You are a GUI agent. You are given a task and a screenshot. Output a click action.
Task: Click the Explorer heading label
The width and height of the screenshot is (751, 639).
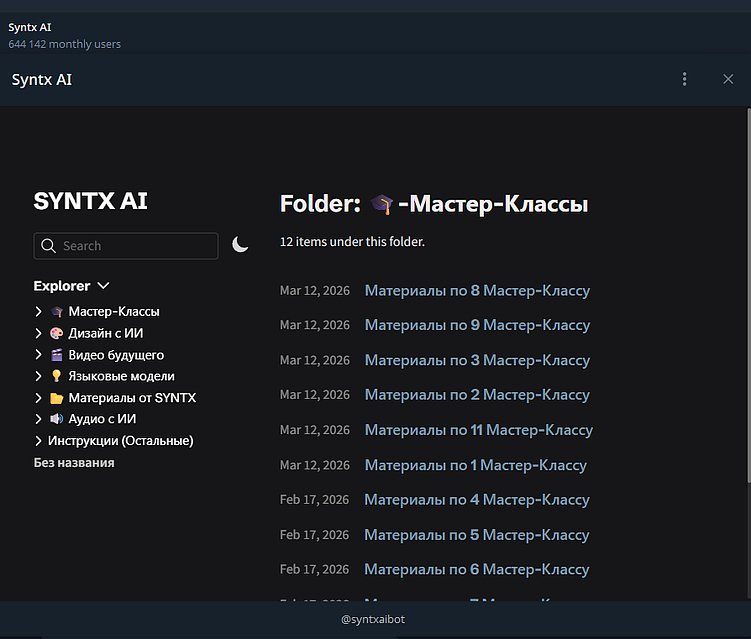[x=62, y=286]
